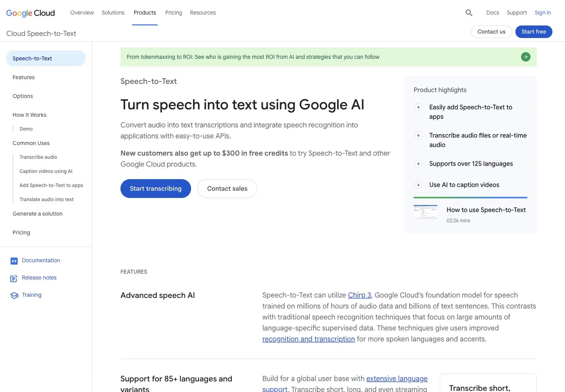Open How to use Speech-to-Text title

click(486, 210)
